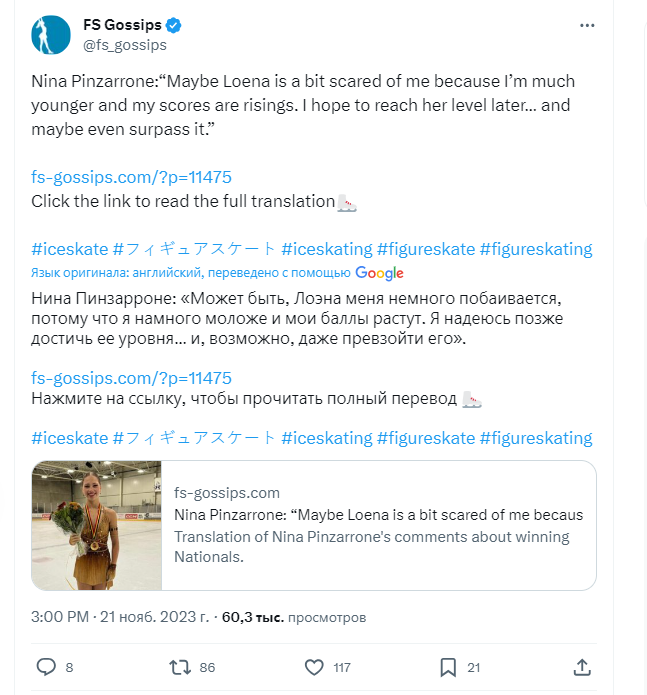Open the tweet timestamp 3:00 PM
Image resolution: width=647 pixels, height=695 pixels.
click(x=60, y=617)
